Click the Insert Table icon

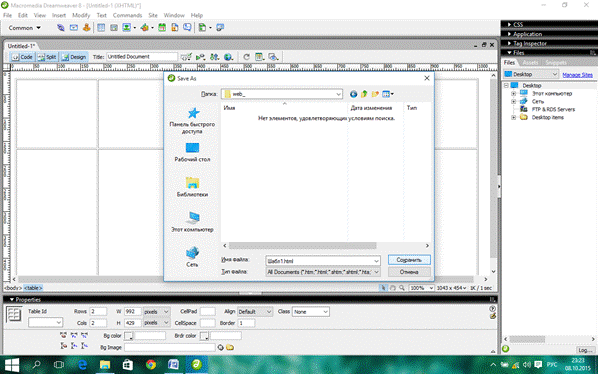[x=101, y=28]
